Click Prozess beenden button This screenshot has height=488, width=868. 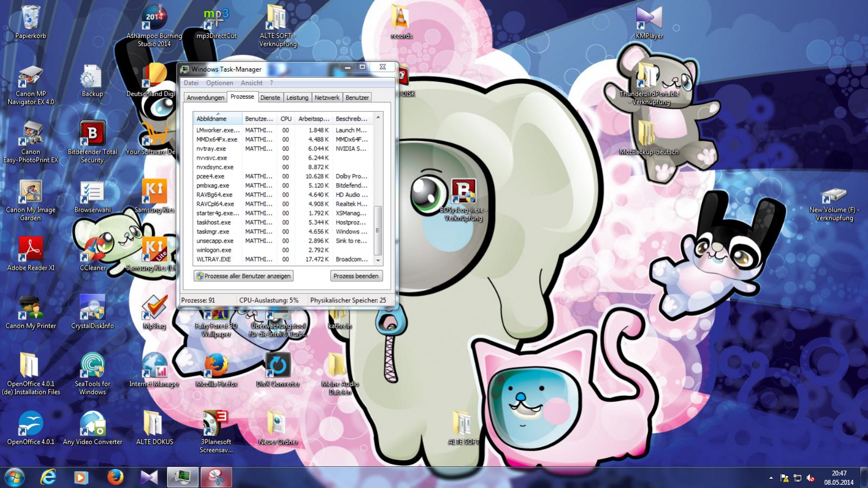click(356, 276)
